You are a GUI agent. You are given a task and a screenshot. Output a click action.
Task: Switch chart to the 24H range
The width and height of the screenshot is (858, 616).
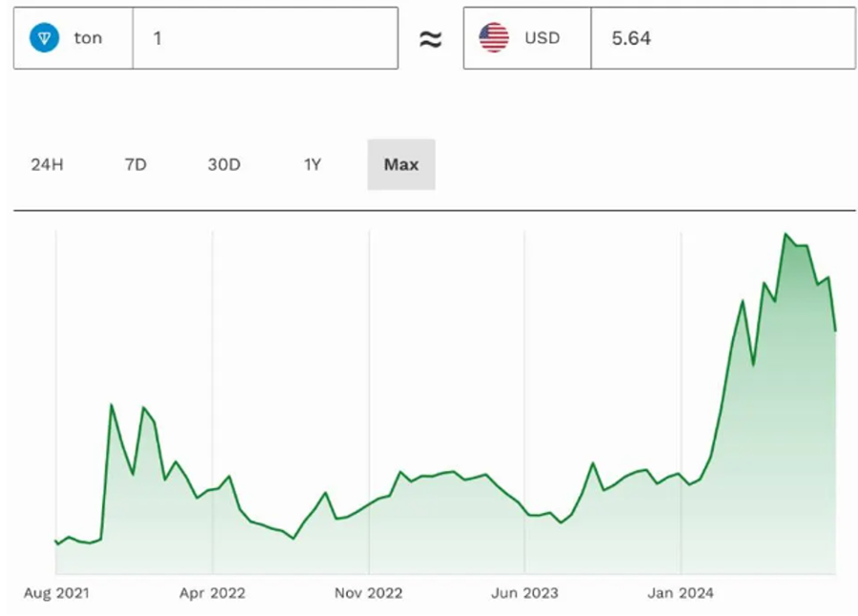point(47,164)
